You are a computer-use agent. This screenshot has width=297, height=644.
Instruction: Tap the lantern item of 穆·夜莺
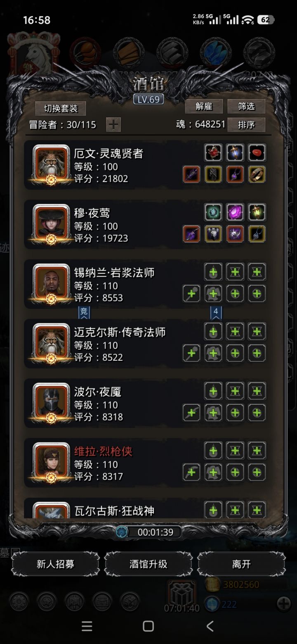tap(257, 212)
